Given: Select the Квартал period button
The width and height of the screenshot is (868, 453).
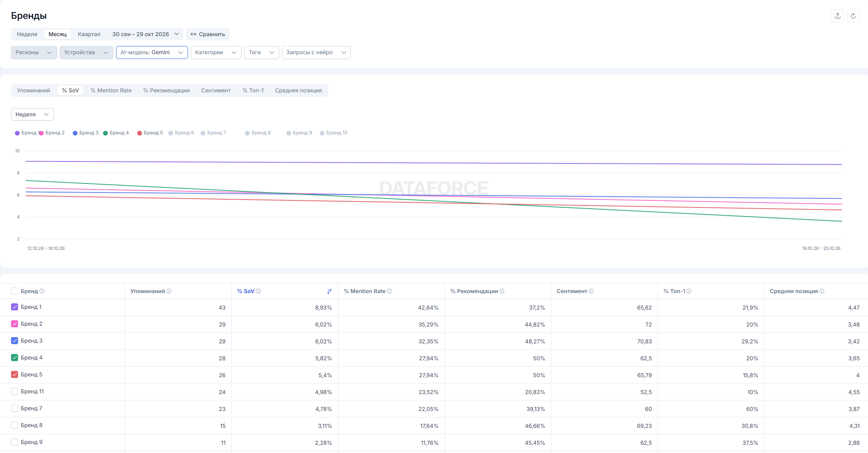Looking at the screenshot, I should tap(89, 34).
